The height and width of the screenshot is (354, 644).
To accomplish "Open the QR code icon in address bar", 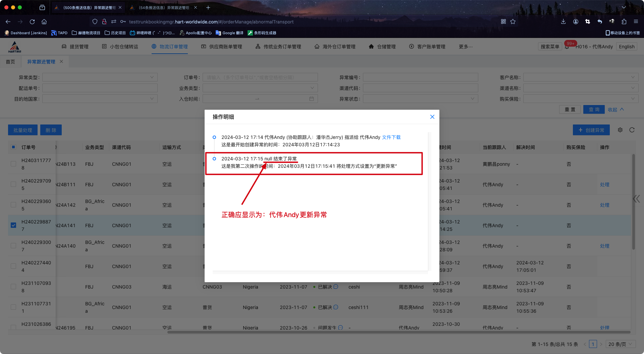I will 503,22.
